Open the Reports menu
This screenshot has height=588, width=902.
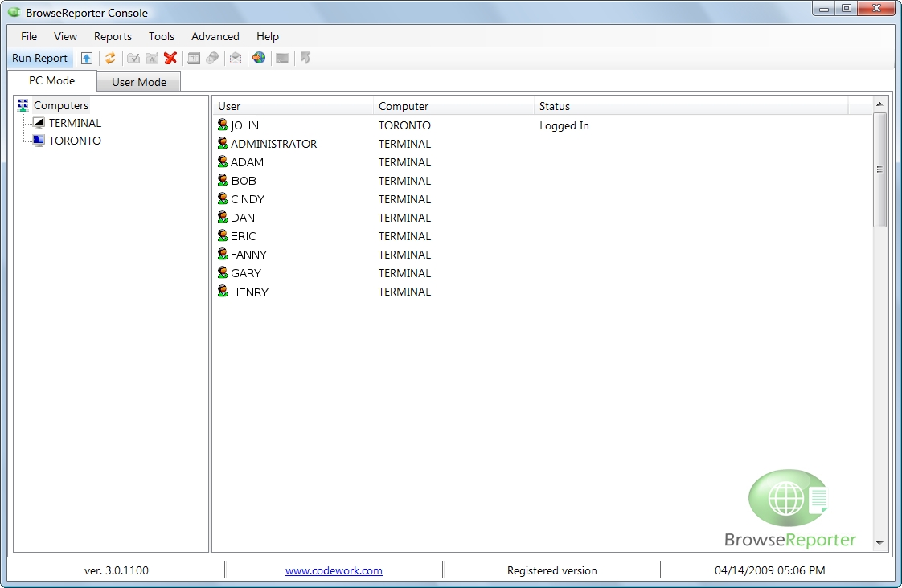pyautogui.click(x=113, y=36)
